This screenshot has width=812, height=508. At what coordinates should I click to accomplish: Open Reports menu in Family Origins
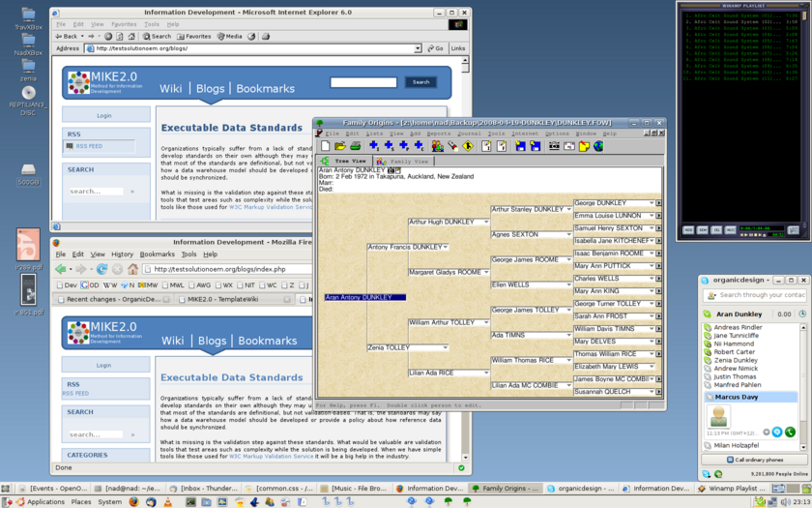click(438, 134)
